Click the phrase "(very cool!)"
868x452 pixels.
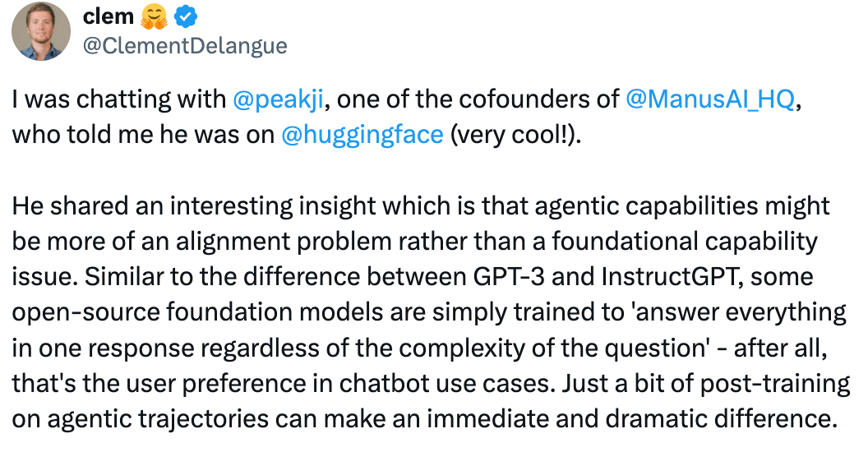pyautogui.click(x=516, y=135)
